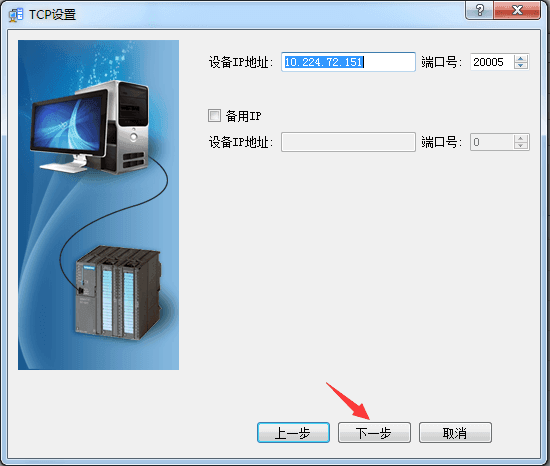Open help with the question mark button

pos(479,10)
